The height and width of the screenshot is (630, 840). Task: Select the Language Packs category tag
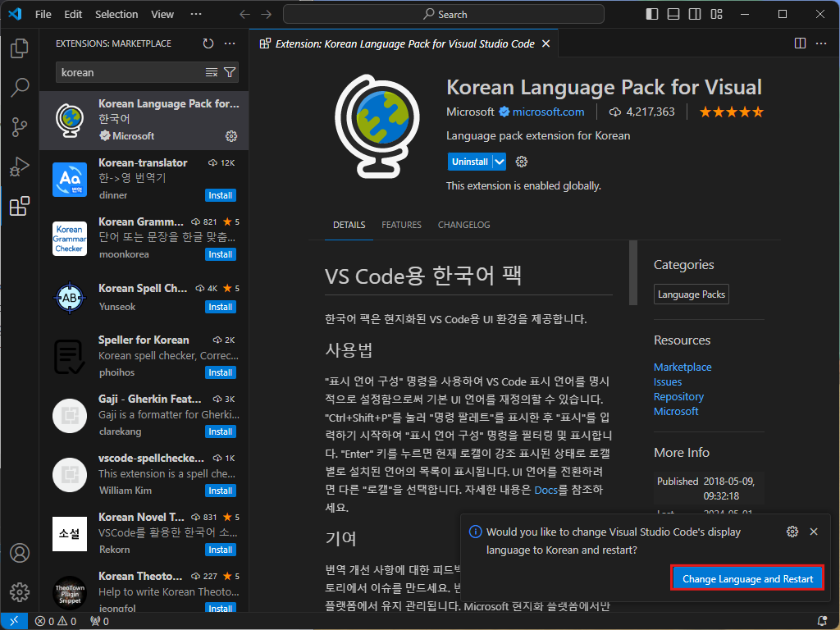[x=691, y=294]
